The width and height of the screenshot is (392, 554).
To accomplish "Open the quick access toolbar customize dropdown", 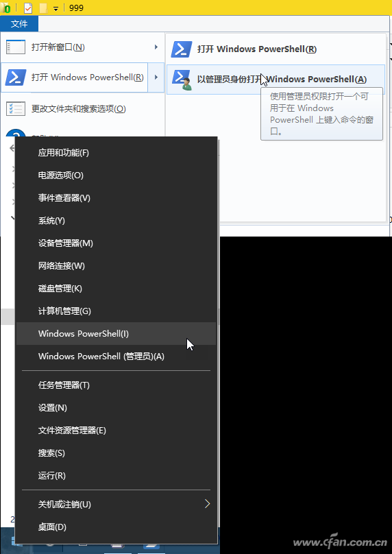I will [x=56, y=8].
